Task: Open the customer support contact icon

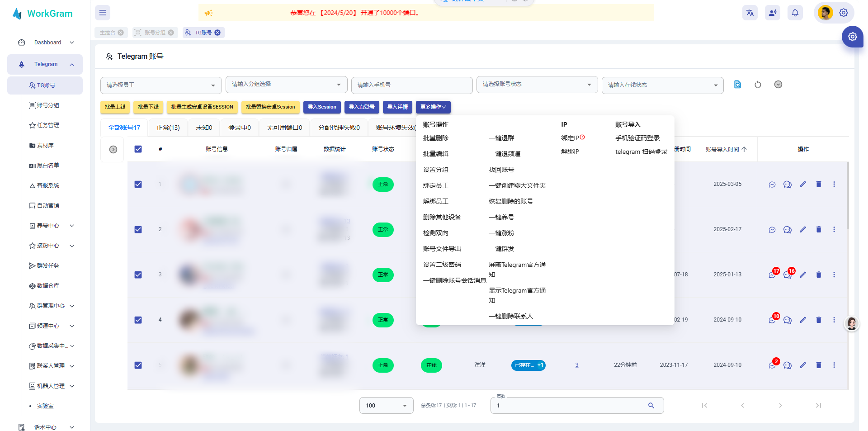Action: [773, 13]
